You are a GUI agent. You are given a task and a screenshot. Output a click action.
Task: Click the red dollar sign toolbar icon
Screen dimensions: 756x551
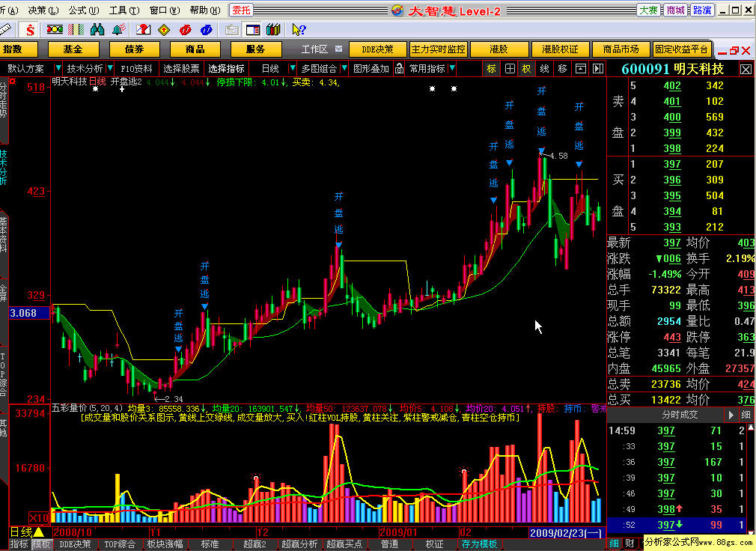tap(30, 30)
